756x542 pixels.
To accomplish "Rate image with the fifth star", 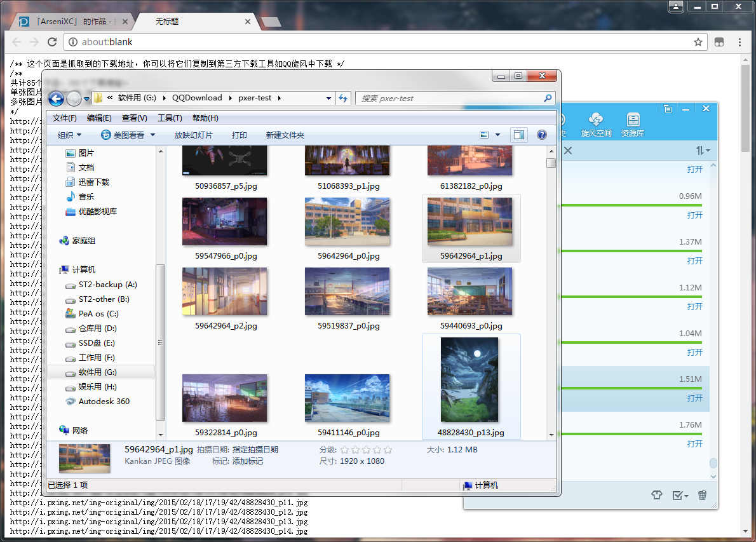I will 388,450.
